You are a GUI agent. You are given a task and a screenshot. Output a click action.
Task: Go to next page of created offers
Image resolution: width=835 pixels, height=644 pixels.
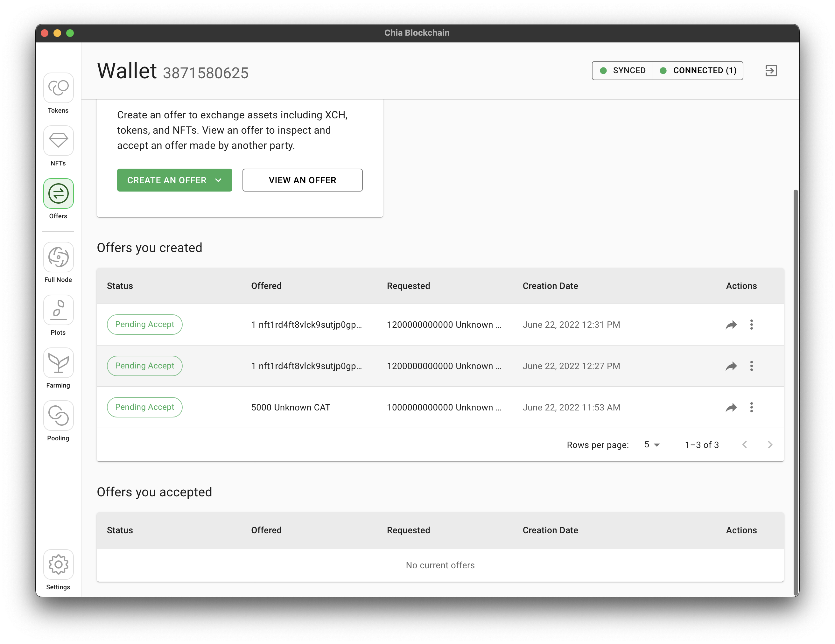(x=770, y=444)
